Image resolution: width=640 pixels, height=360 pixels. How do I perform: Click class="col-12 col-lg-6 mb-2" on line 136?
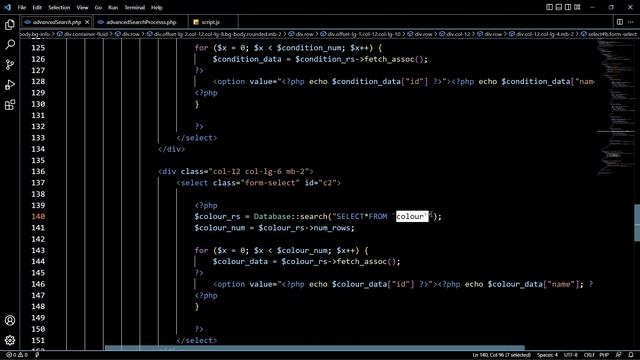245,171
